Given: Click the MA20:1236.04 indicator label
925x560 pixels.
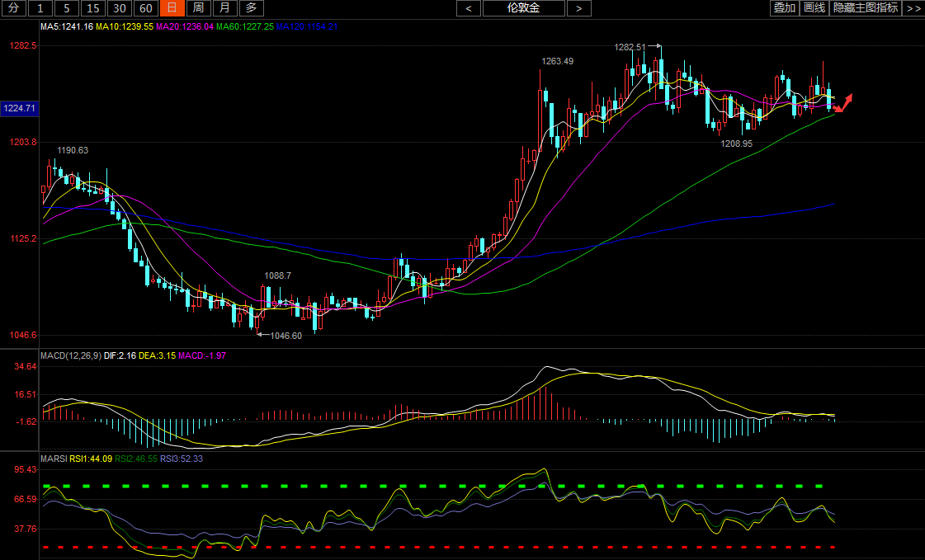Looking at the screenshot, I should pos(185,26).
